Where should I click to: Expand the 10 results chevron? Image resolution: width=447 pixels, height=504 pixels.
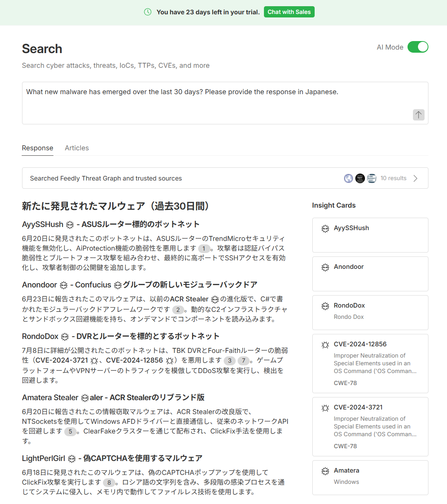click(x=415, y=178)
